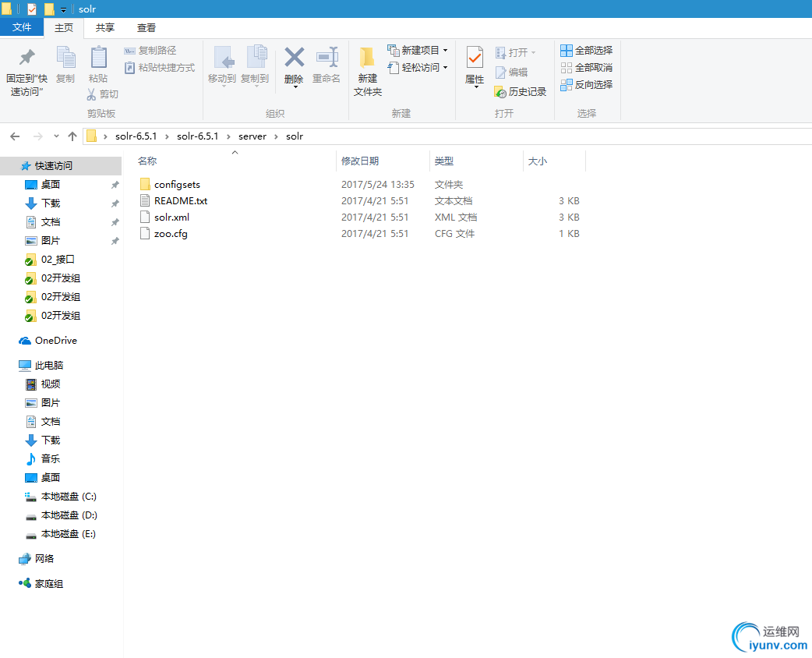Expand breadcrumb chevron after server
Viewport: 812px width, 658px height.
pyautogui.click(x=276, y=136)
